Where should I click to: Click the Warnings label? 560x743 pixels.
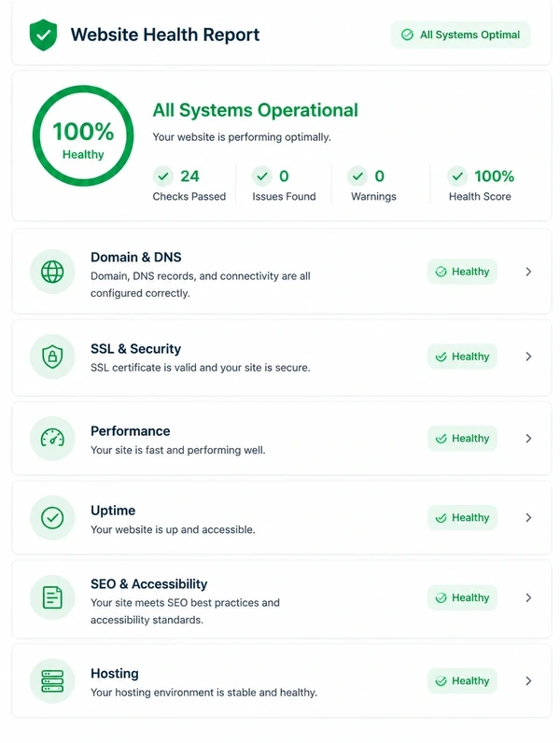click(373, 197)
